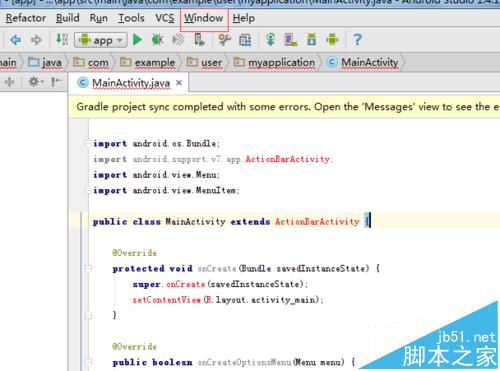Select com breadcrumb folder
Screen dimensions: 500x371
(x=91, y=62)
